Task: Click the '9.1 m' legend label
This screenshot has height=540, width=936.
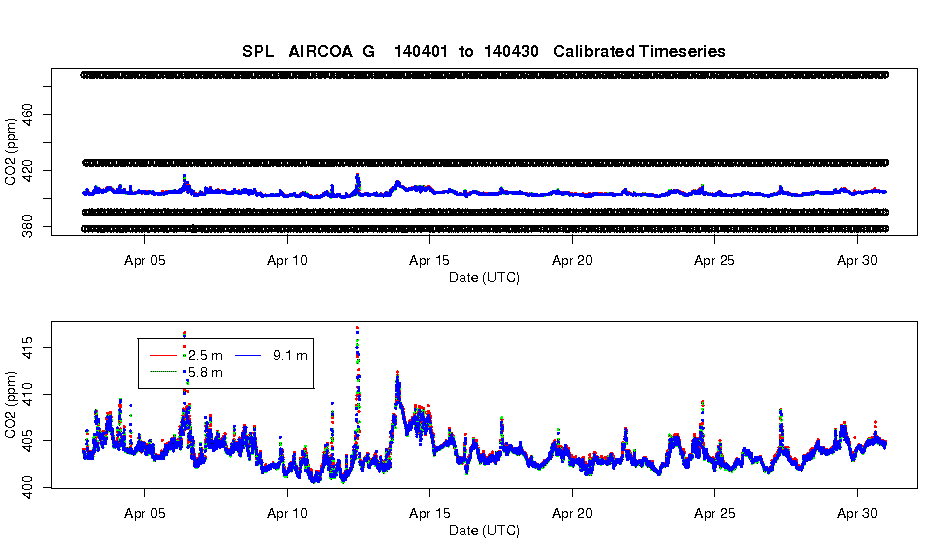Action: [290, 356]
